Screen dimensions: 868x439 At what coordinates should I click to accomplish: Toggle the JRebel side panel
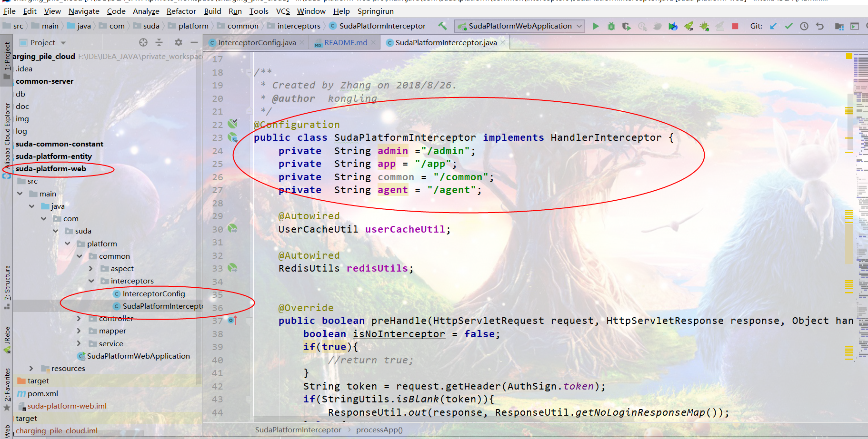(7, 339)
